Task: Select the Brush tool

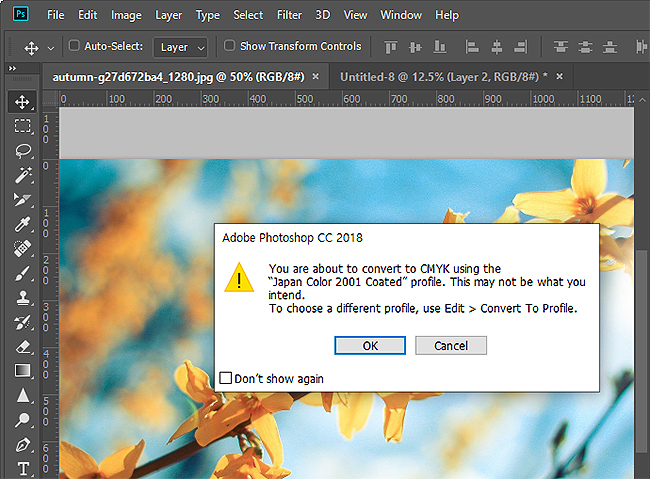Action: tap(22, 274)
